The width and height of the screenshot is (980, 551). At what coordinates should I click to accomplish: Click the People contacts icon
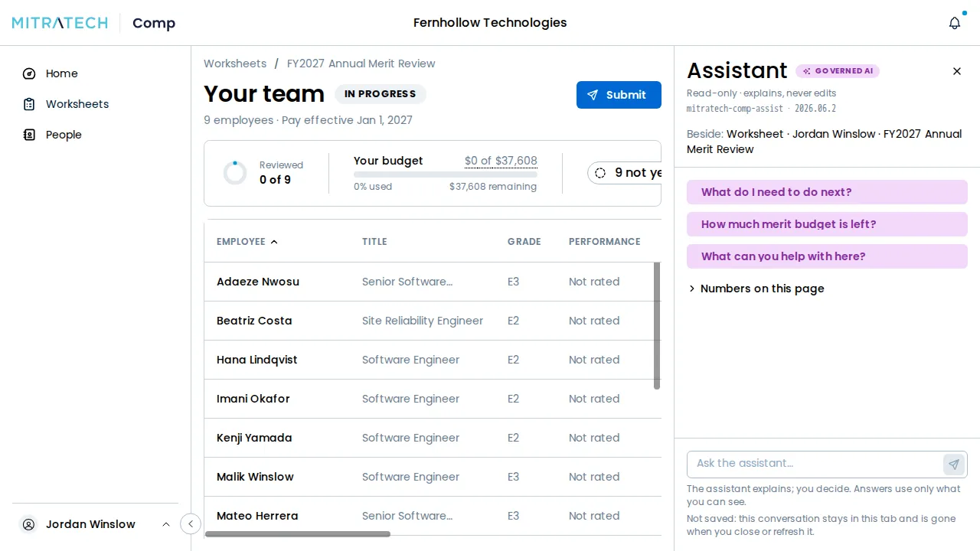tap(29, 135)
